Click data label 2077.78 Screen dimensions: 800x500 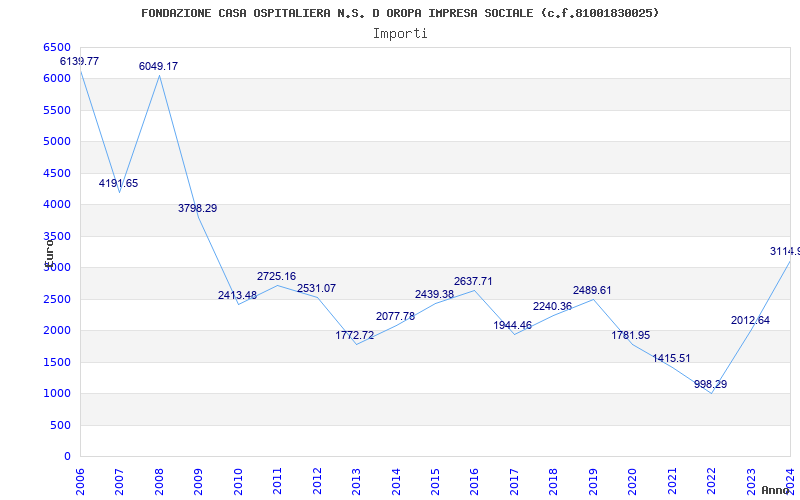[395, 316]
